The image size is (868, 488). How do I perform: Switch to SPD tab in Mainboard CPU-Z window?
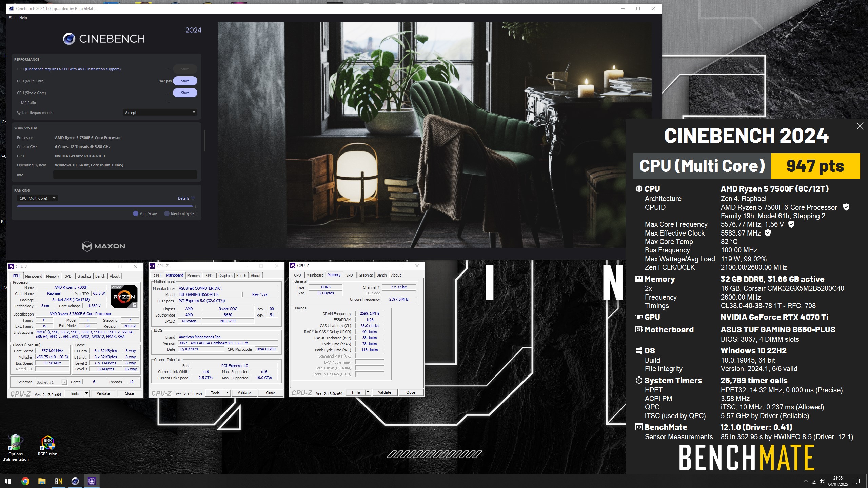click(209, 276)
